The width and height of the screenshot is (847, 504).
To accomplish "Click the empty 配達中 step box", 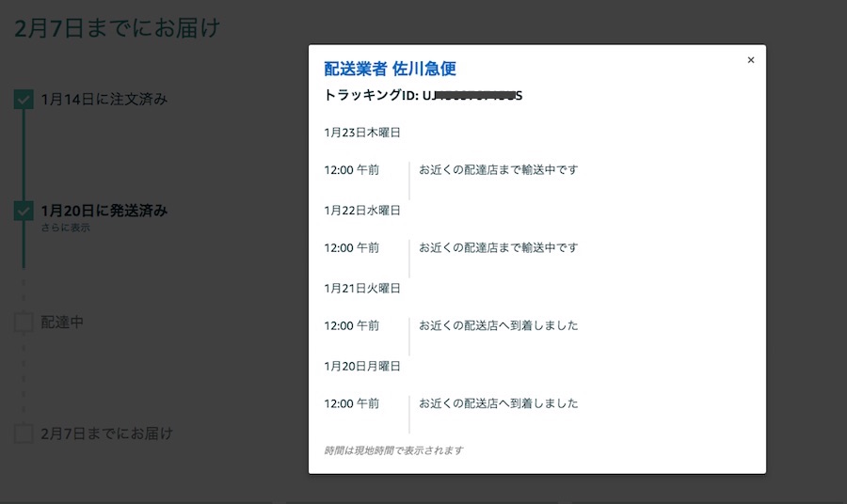I will point(24,323).
